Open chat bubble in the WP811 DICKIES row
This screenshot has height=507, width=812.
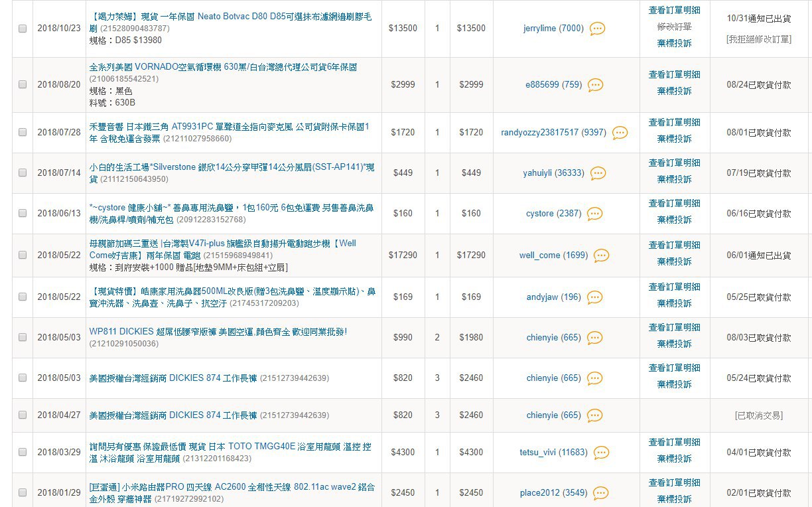pos(594,338)
